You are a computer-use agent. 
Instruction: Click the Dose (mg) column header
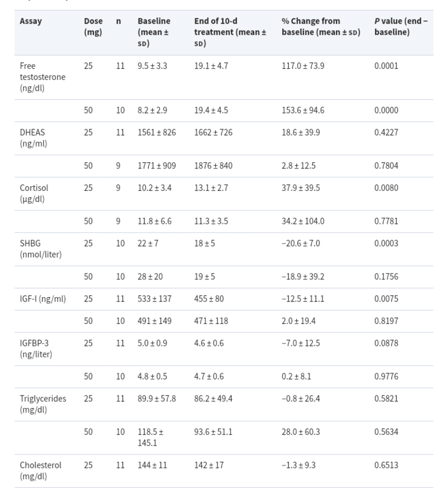[93, 26]
